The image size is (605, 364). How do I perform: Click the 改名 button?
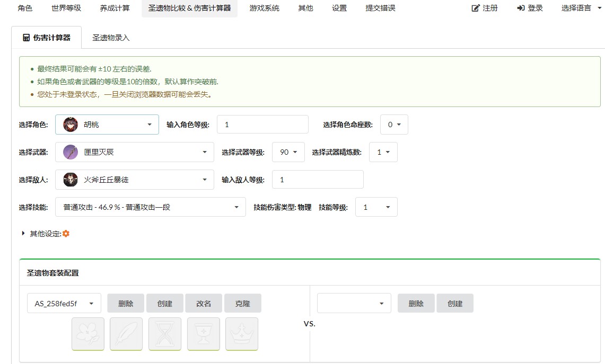pyautogui.click(x=204, y=304)
